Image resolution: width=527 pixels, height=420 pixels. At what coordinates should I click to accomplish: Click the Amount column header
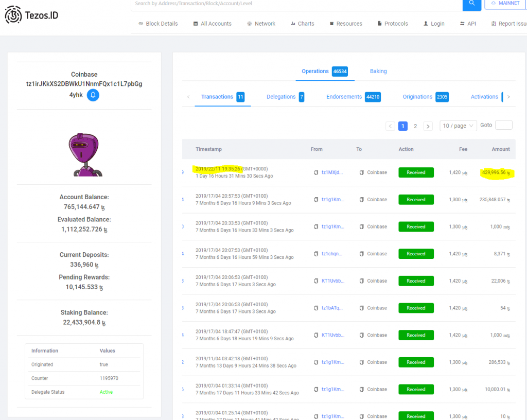(x=500, y=149)
